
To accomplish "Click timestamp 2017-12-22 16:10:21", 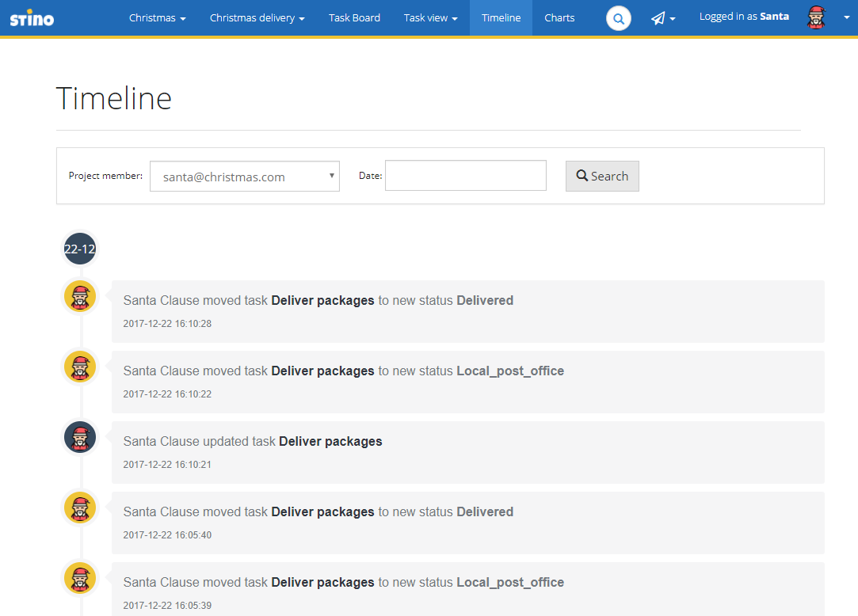I will click(x=167, y=465).
